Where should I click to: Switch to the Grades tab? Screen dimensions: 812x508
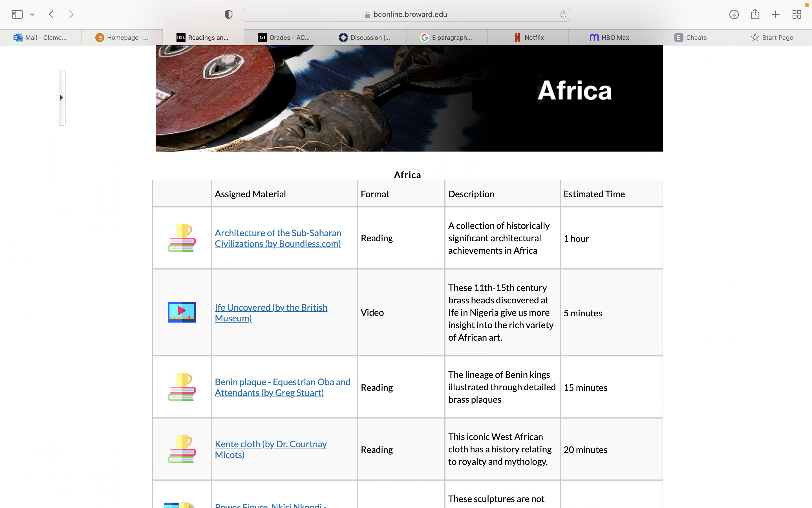(284, 38)
